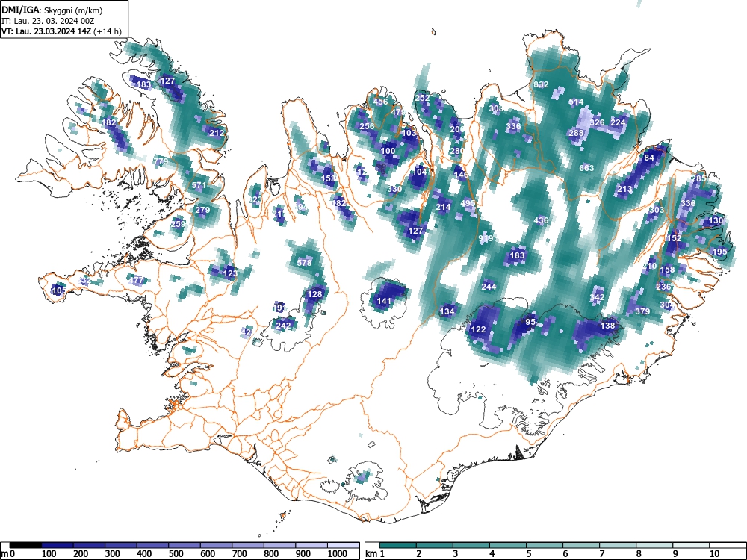Click the '578' visibility value

304,262
